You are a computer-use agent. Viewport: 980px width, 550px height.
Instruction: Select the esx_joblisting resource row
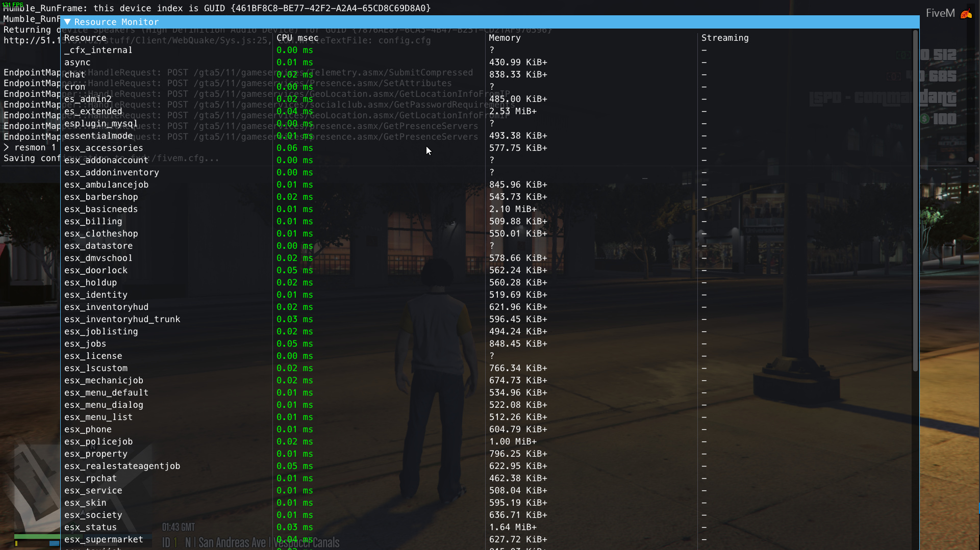487,331
